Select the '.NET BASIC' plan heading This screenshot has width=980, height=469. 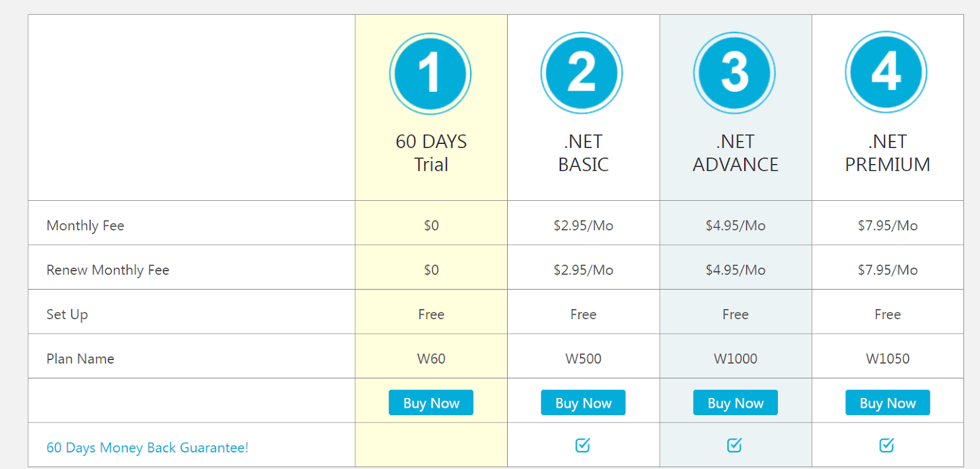[583, 153]
